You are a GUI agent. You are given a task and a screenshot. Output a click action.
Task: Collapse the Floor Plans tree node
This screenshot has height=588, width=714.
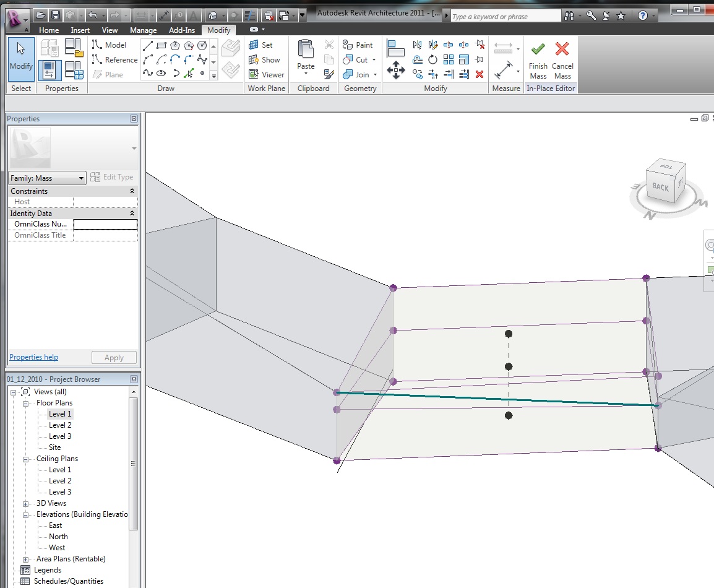[26, 403]
